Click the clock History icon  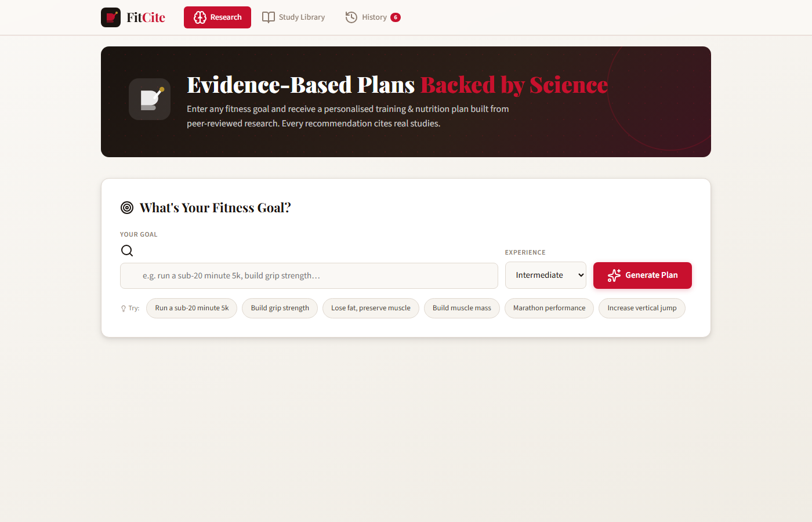pos(351,17)
